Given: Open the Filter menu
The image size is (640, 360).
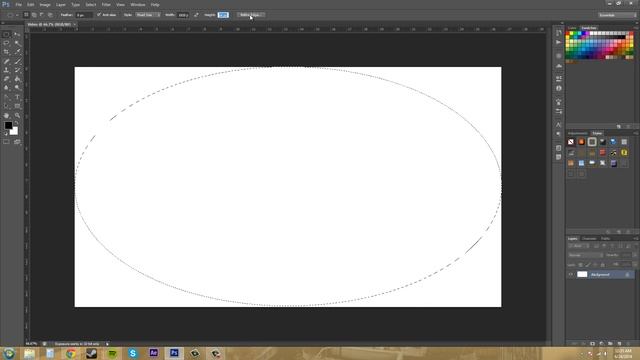Looking at the screenshot, I should (106, 4).
